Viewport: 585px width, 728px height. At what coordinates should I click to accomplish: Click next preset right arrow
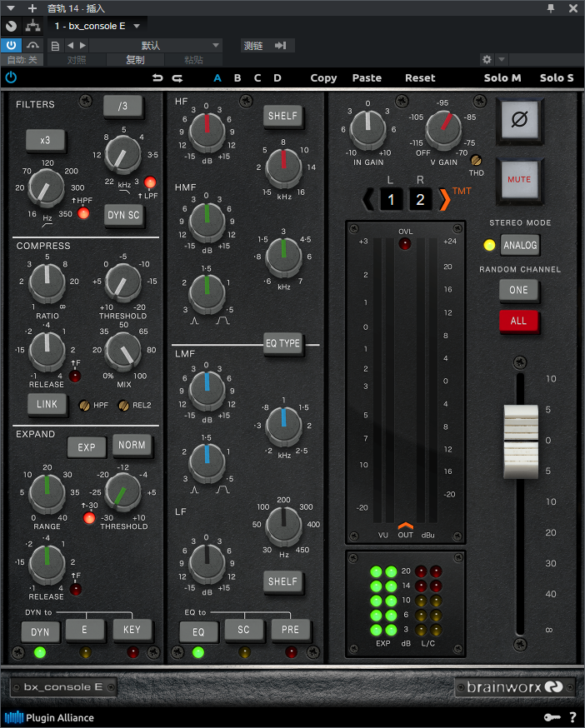tap(82, 46)
